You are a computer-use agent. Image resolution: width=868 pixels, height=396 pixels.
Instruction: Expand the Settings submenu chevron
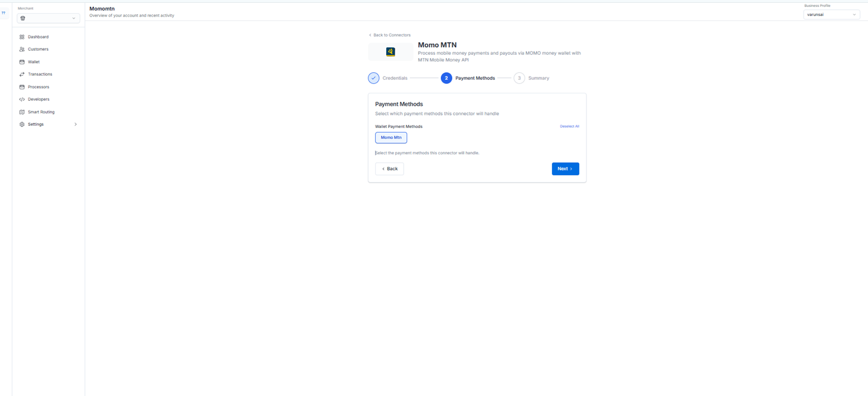coord(76,125)
